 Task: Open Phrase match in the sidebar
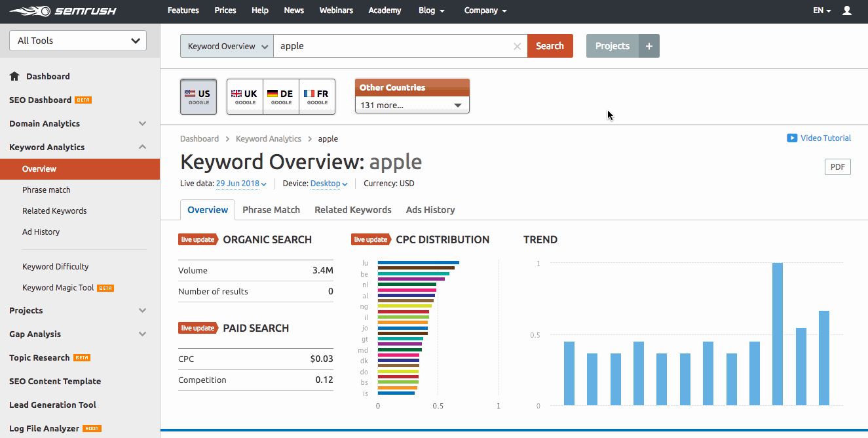click(x=47, y=190)
